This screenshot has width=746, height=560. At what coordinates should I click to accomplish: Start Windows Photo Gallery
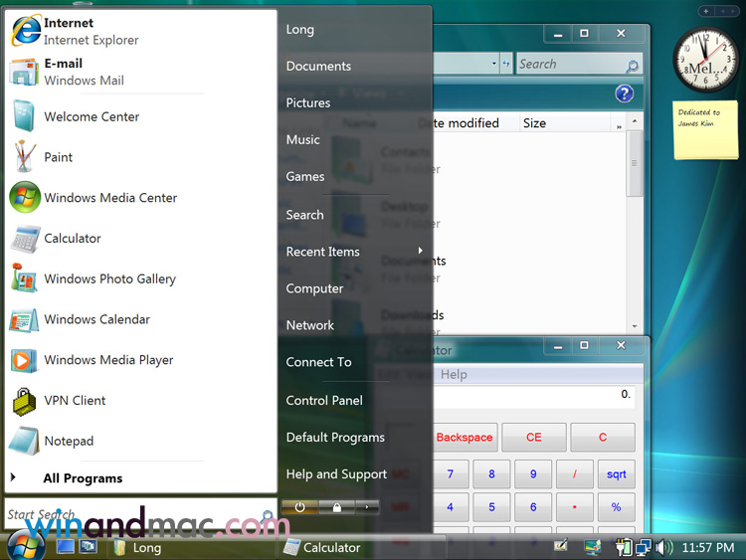[109, 280]
